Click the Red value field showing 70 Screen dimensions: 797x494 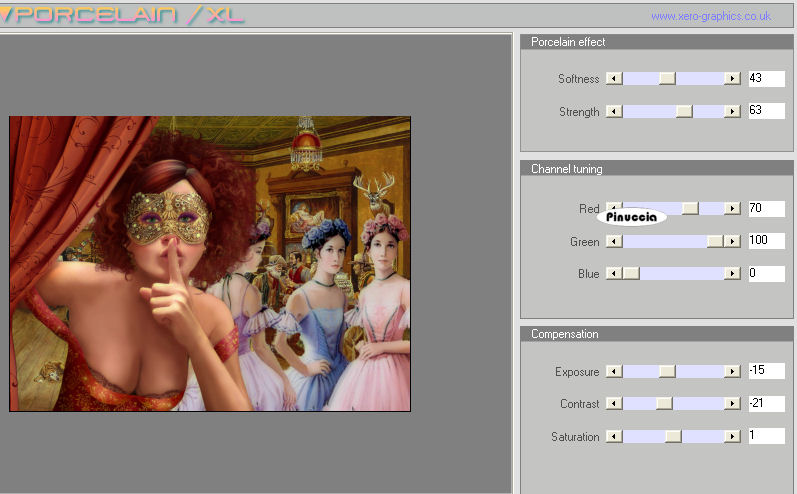click(x=767, y=208)
